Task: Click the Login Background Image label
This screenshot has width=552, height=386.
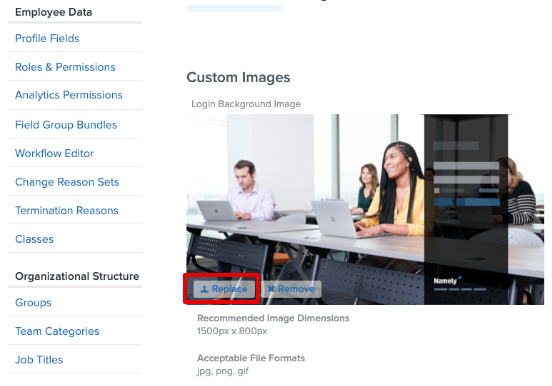Action: pos(246,104)
